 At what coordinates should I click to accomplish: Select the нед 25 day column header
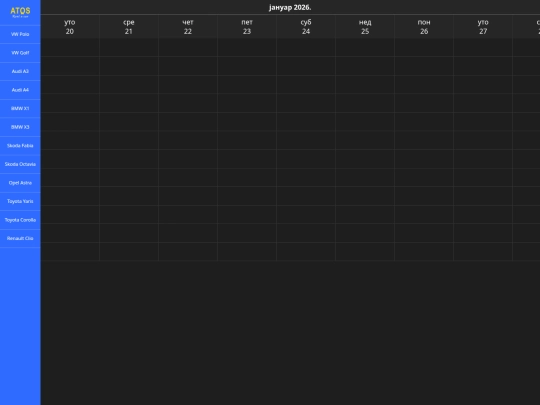tap(365, 27)
